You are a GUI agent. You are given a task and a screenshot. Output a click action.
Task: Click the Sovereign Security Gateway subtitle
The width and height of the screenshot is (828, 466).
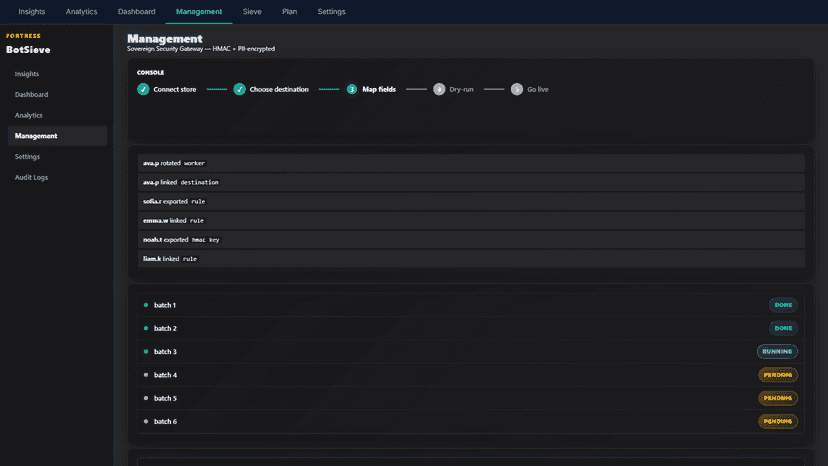click(201, 49)
